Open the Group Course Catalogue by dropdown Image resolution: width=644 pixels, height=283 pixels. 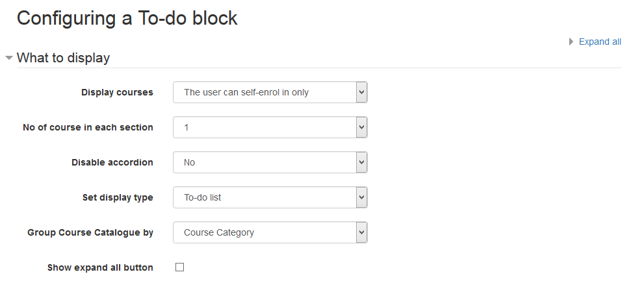click(264, 232)
